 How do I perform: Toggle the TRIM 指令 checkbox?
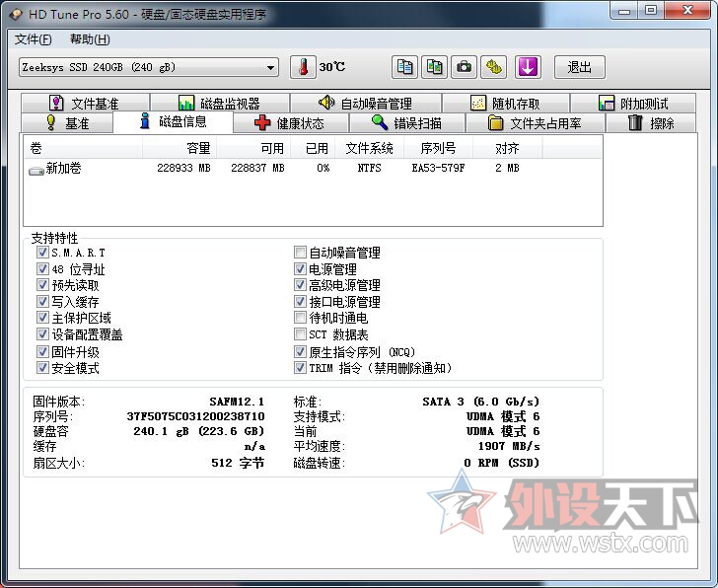(x=300, y=367)
